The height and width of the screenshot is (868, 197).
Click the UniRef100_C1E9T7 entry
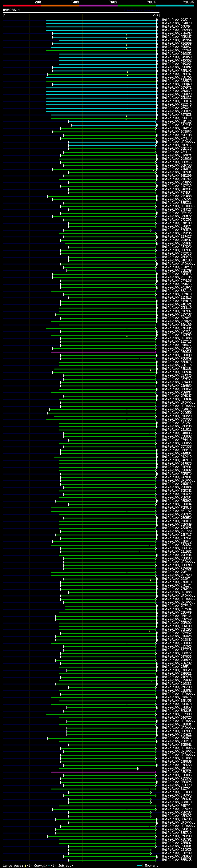[x=177, y=145]
